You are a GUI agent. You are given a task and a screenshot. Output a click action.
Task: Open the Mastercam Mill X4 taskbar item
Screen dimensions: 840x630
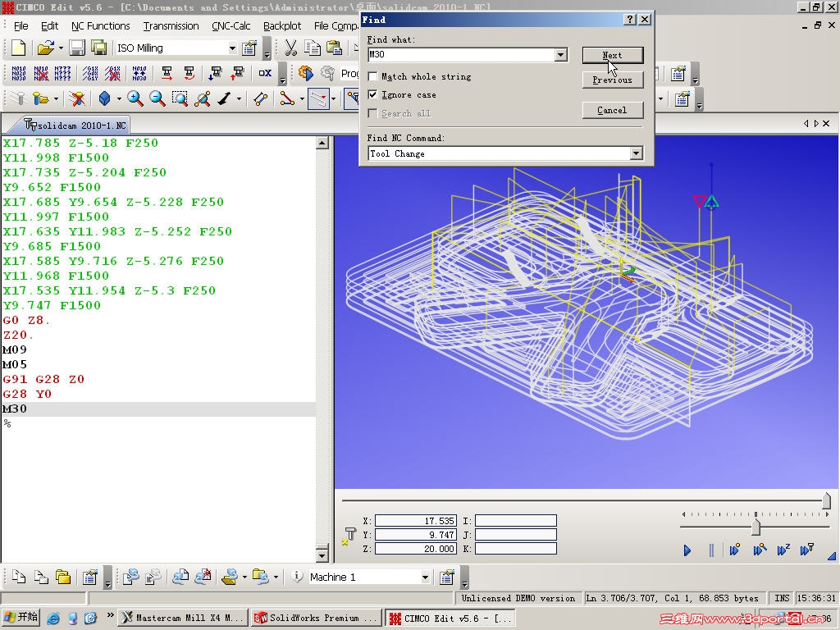pos(182,617)
